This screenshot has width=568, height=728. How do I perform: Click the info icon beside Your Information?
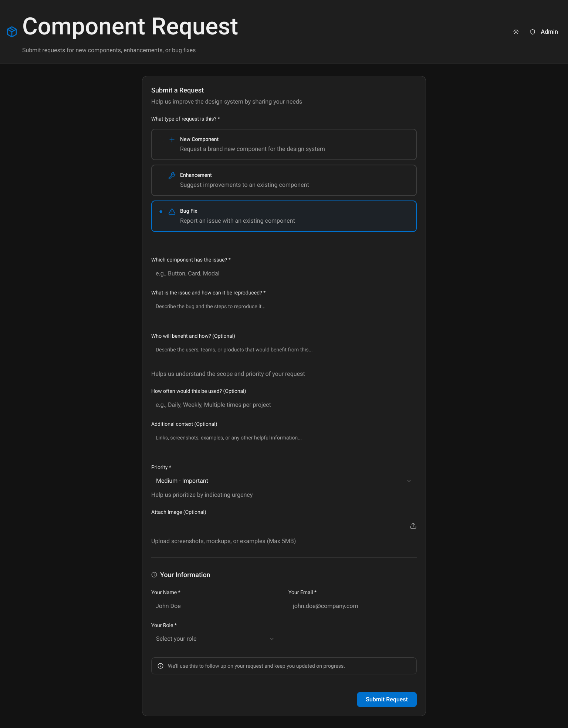[x=153, y=574]
